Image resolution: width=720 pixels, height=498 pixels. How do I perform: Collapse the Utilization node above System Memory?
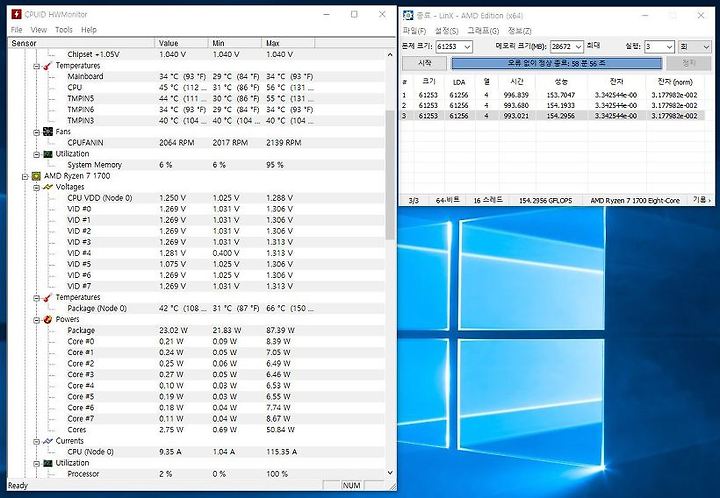pos(36,154)
